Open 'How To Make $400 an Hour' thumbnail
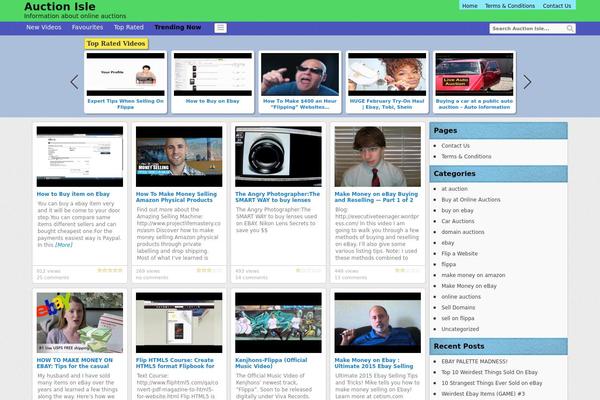The height and width of the screenshot is (400, 600). 300,74
